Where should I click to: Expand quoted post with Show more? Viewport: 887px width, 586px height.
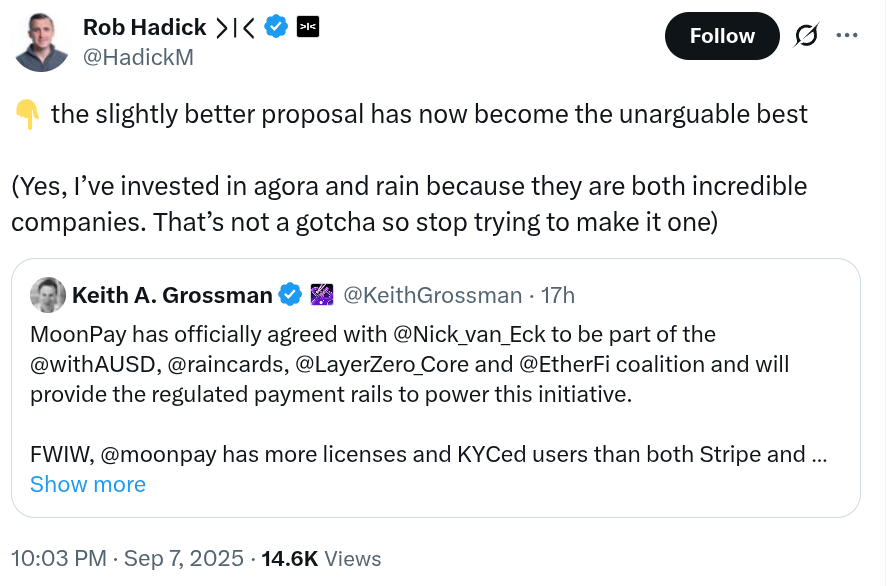pyautogui.click(x=88, y=484)
